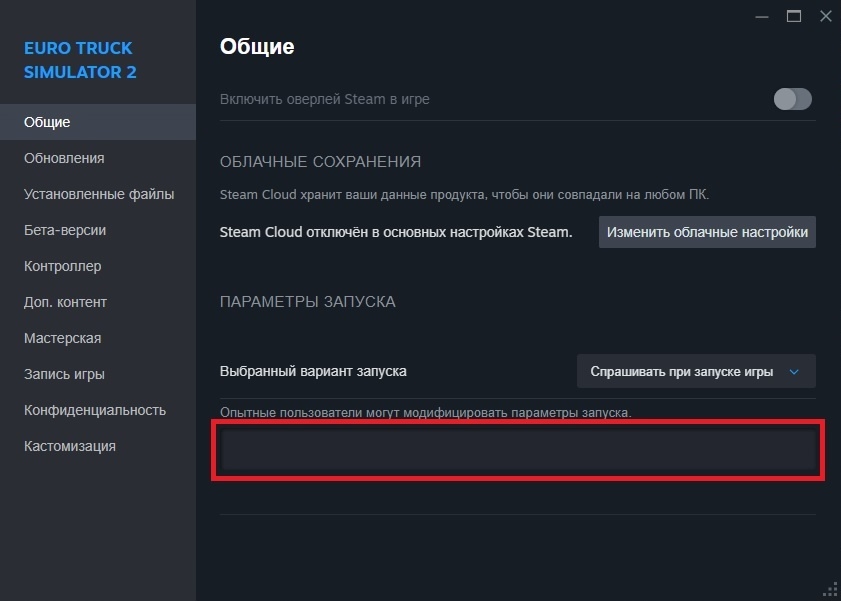Open the 'Обновления' section
The width and height of the screenshot is (841, 601).
(x=64, y=158)
